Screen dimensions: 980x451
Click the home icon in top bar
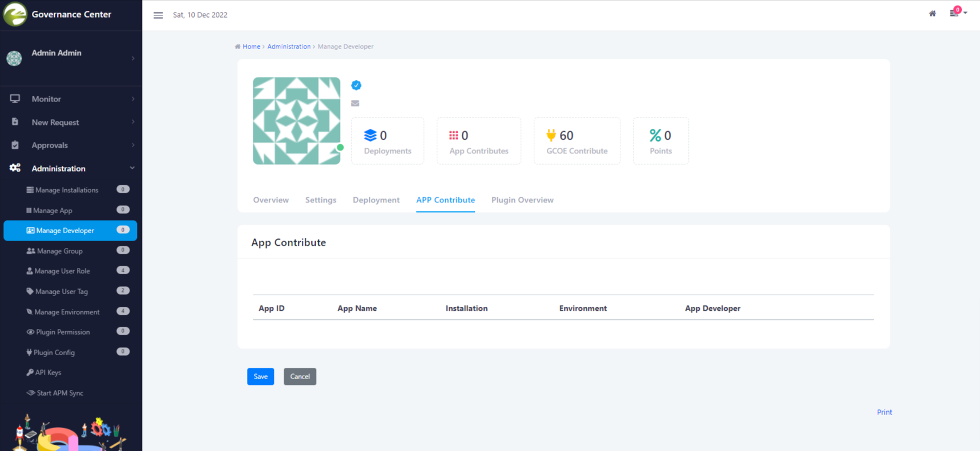932,14
